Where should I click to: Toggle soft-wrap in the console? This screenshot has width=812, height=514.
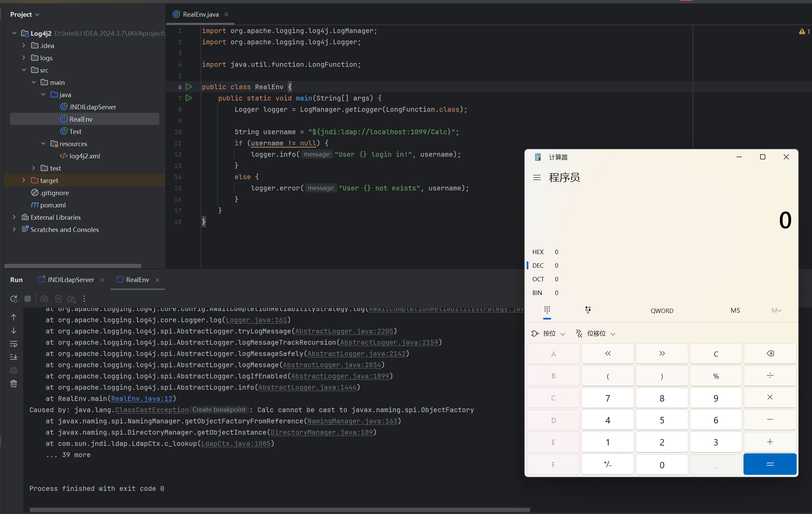click(14, 344)
